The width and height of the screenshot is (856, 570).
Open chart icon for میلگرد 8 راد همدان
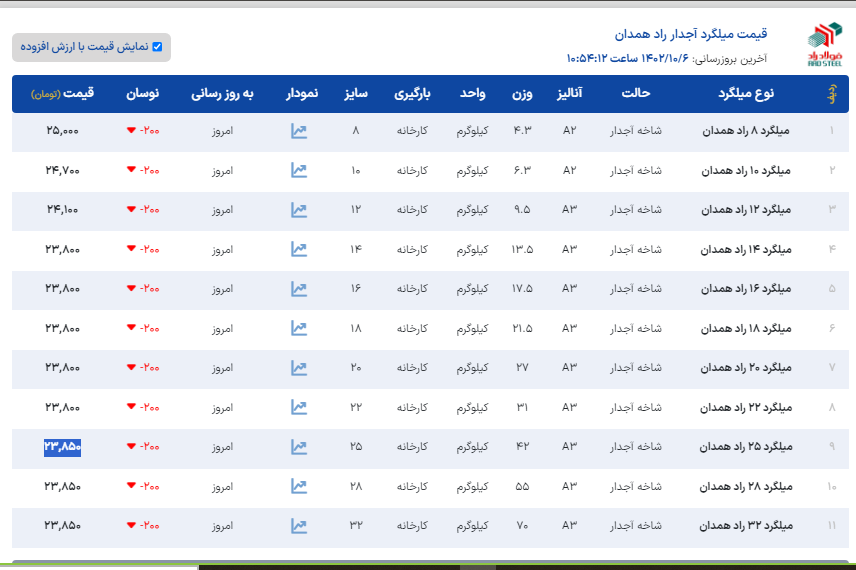point(299,131)
